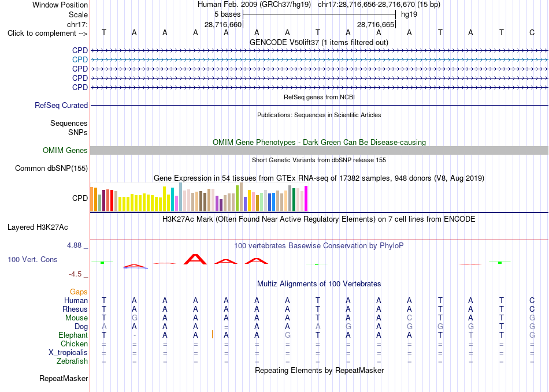Select the Window Position label
The width and height of the screenshot is (549, 392).
[60, 5]
